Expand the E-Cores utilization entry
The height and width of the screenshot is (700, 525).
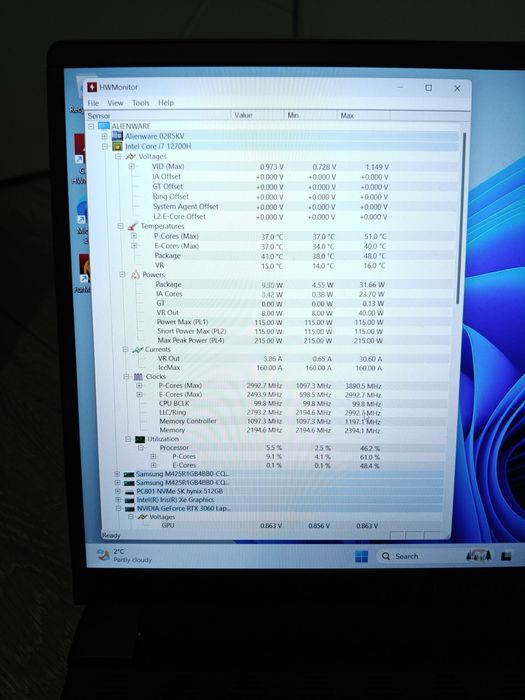pos(153,465)
